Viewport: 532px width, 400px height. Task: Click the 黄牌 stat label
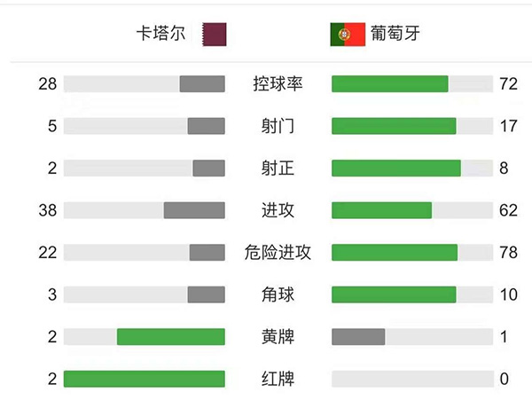point(278,337)
